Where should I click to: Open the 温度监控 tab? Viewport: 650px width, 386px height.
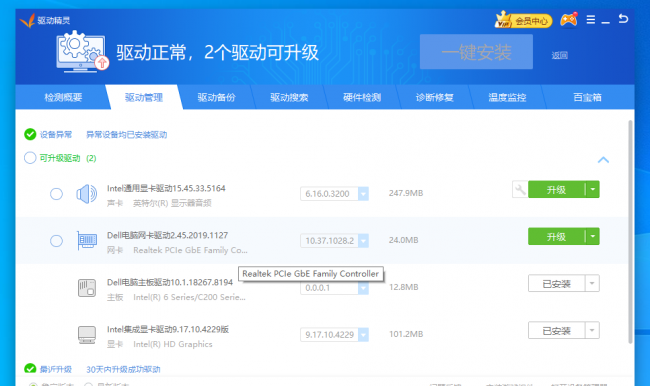(x=507, y=97)
